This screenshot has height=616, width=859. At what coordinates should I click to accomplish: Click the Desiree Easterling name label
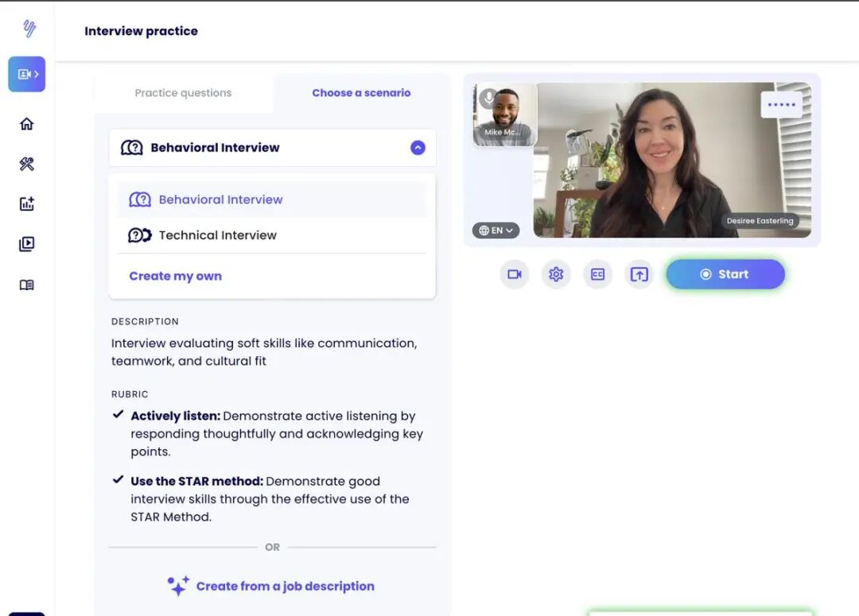(760, 221)
